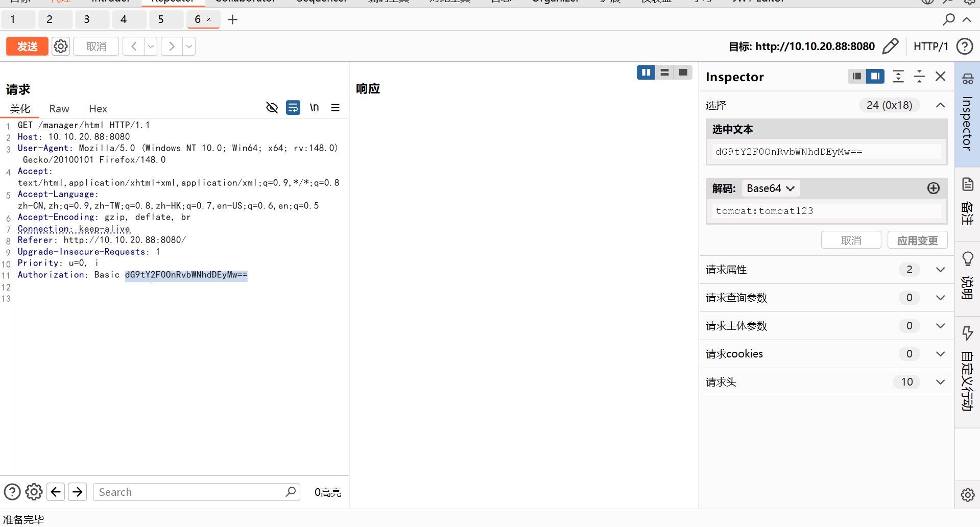Add new Repeater tab with plus
980x527 pixels.
click(x=232, y=19)
